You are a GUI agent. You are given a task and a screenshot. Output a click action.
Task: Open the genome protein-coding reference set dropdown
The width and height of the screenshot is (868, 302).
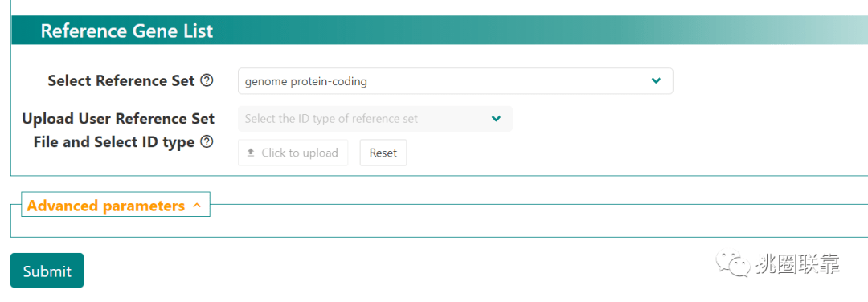(x=455, y=81)
